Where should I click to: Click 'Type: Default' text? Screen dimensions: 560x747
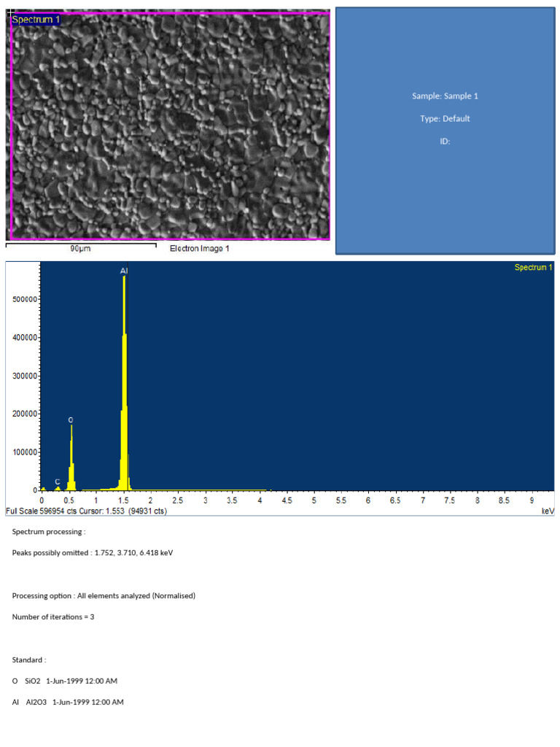tap(445, 119)
